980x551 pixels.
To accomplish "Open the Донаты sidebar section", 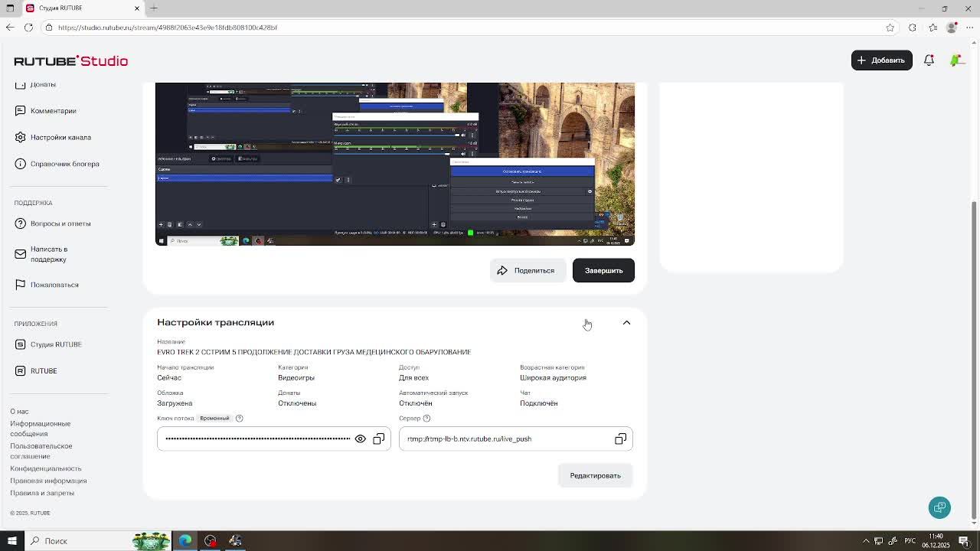I will tap(43, 84).
